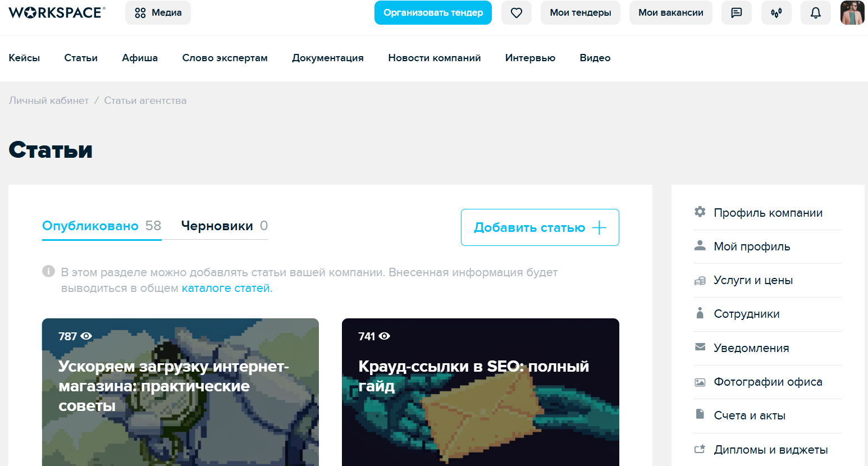Follow the каталоге статей link
868x466 pixels.
[x=226, y=288]
